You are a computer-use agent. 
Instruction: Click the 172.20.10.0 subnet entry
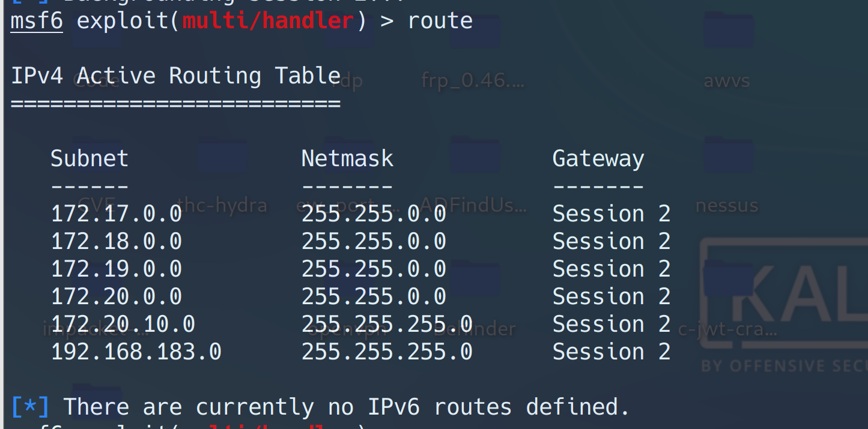[123, 324]
